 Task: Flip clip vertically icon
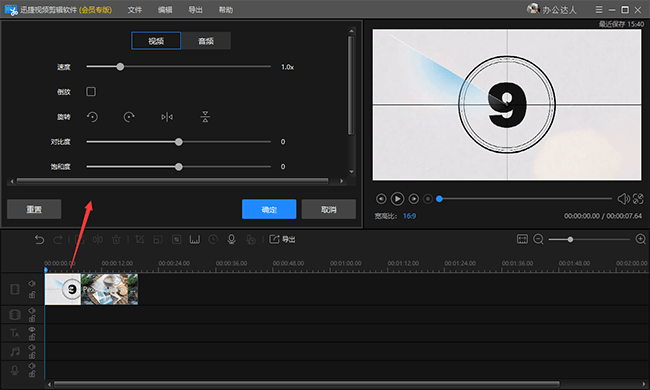point(205,117)
